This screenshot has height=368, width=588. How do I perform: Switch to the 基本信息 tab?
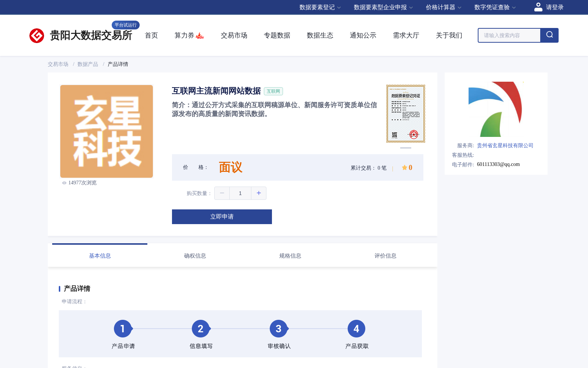point(100,256)
